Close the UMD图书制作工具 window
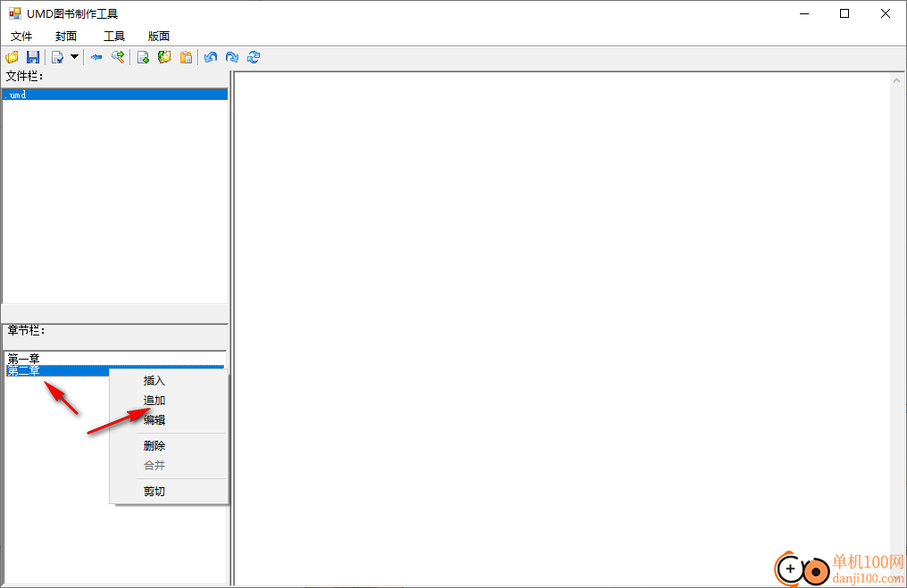The width and height of the screenshot is (907, 588). [x=885, y=13]
